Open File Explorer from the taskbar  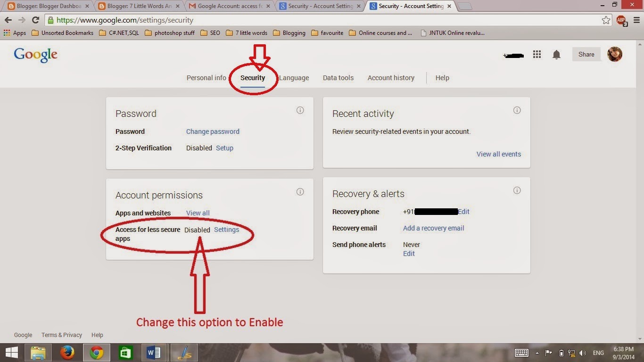[38, 353]
